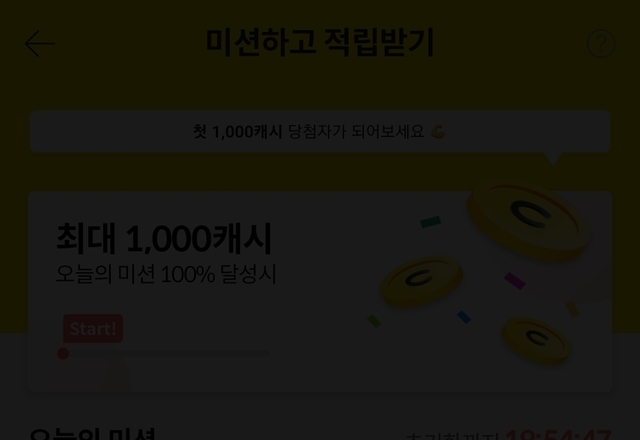Tap the red countdown timer 18:54:47
The height and width of the screenshot is (440, 640).
(x=558, y=435)
